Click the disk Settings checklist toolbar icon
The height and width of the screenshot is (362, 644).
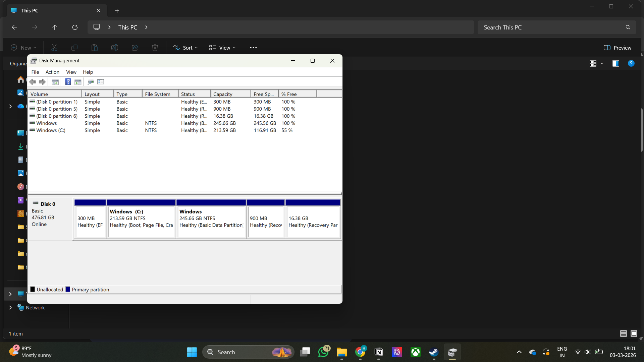click(x=101, y=82)
